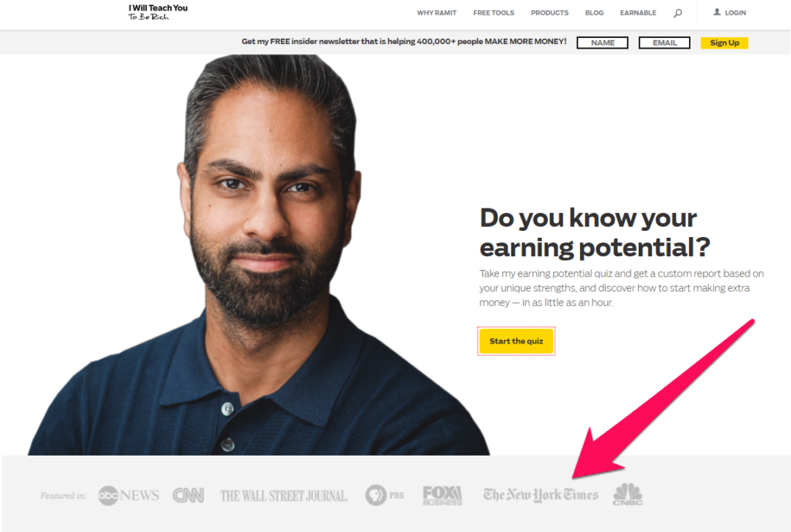The height and width of the screenshot is (532, 791).
Task: Click the LOGIN link
Action: (x=735, y=12)
